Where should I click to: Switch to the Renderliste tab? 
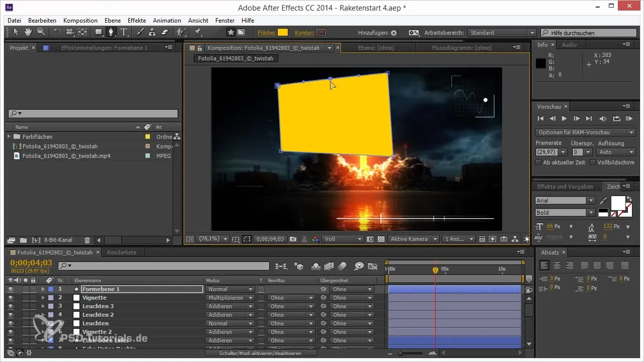pos(122,252)
